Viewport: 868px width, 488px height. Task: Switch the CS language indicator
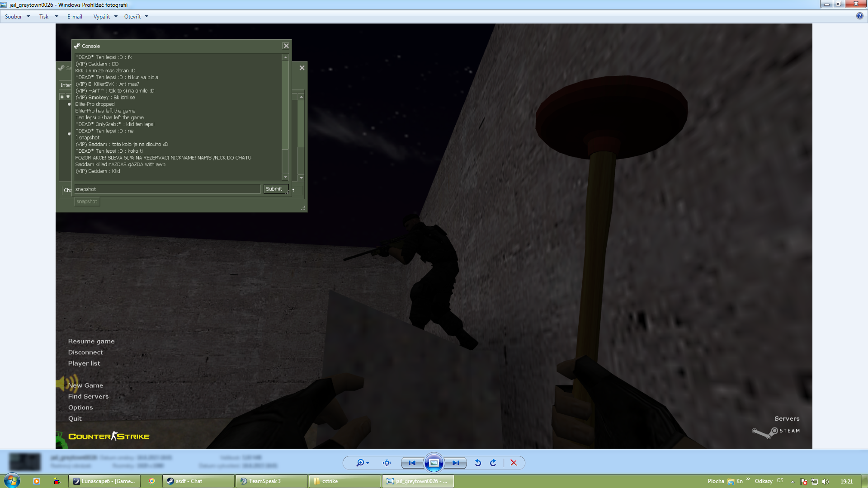(x=780, y=481)
